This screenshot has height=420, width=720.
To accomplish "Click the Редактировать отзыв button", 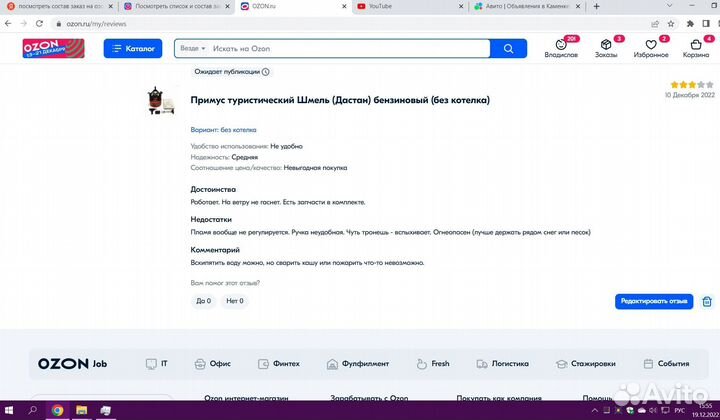I will coord(654,301).
